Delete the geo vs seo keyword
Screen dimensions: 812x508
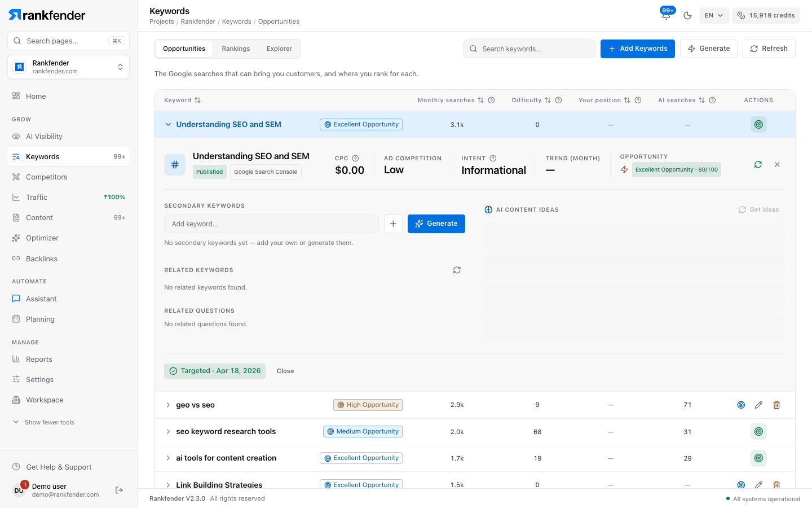(x=776, y=405)
